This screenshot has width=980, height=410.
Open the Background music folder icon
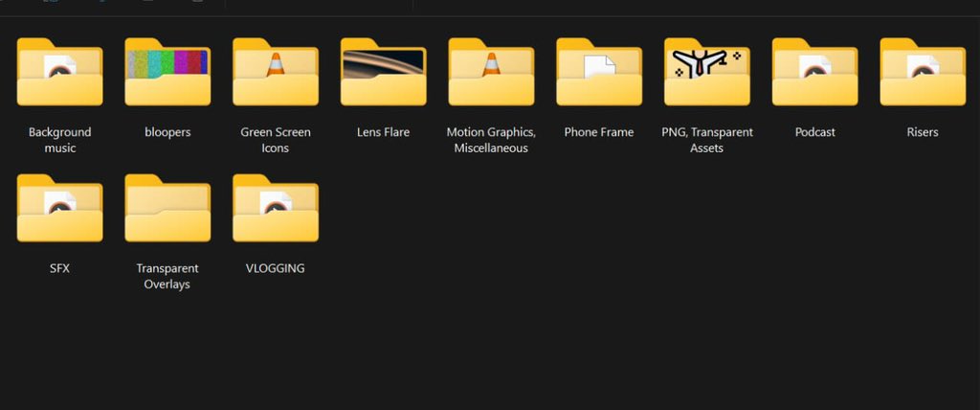(60, 72)
